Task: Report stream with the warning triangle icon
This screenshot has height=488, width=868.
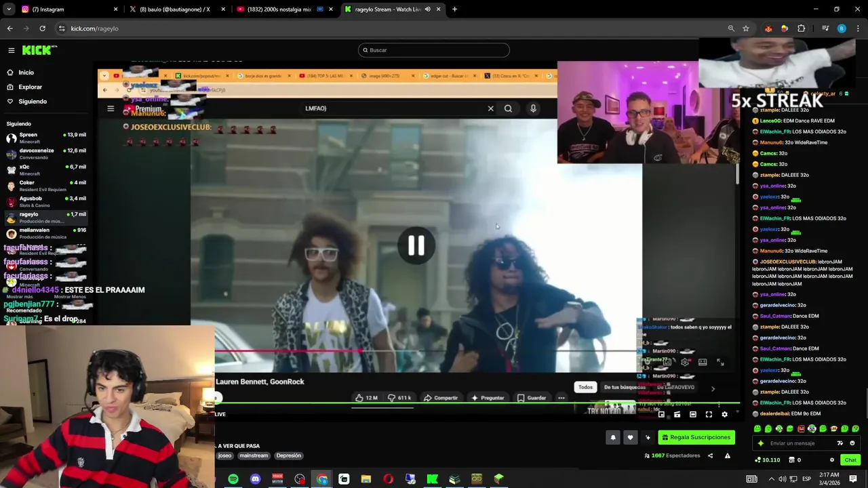Action: (728, 455)
